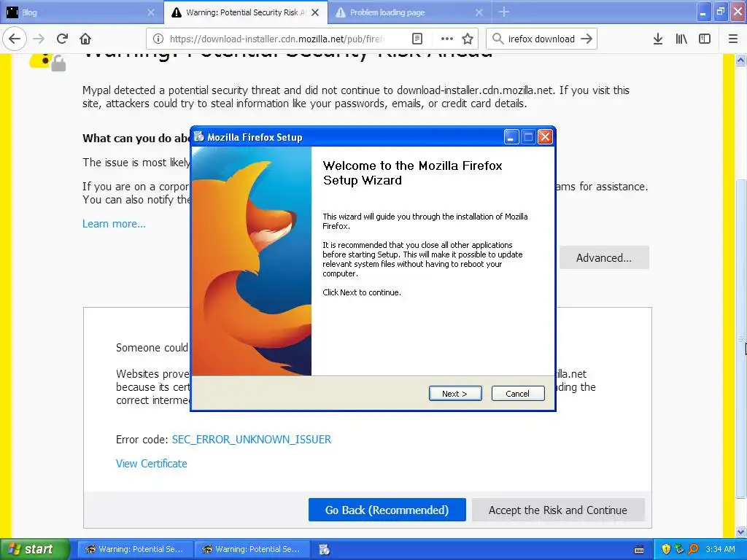Reload the current page
The image size is (747, 560).
click(62, 39)
